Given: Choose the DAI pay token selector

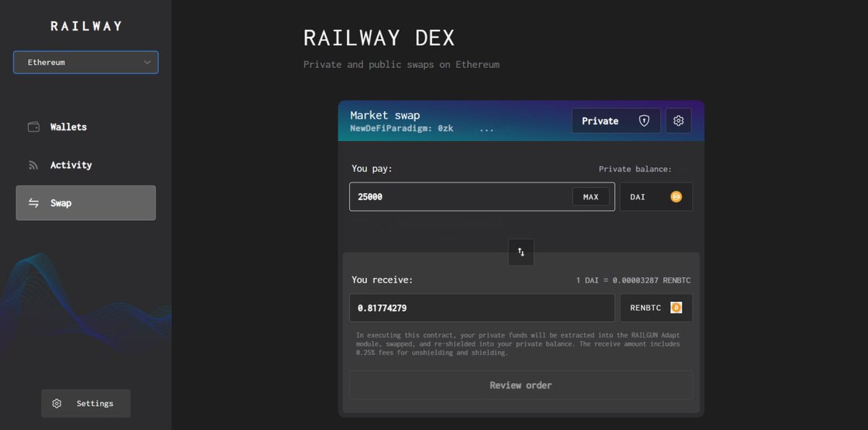Looking at the screenshot, I should coord(656,197).
